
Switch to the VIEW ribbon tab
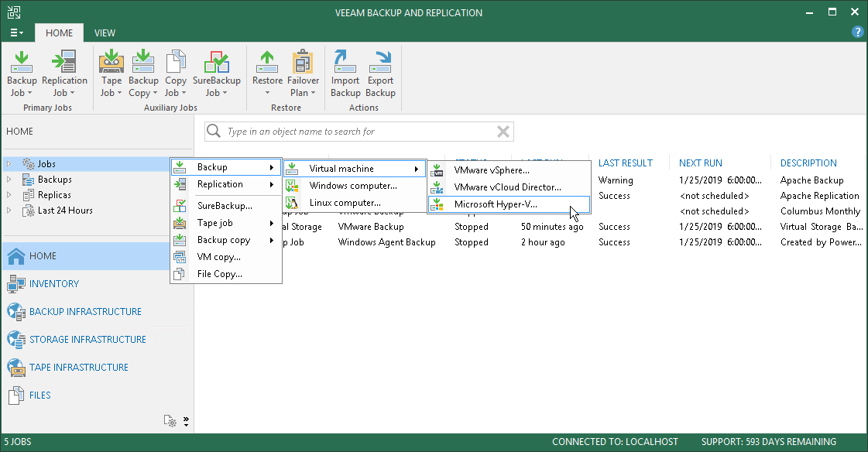point(105,33)
